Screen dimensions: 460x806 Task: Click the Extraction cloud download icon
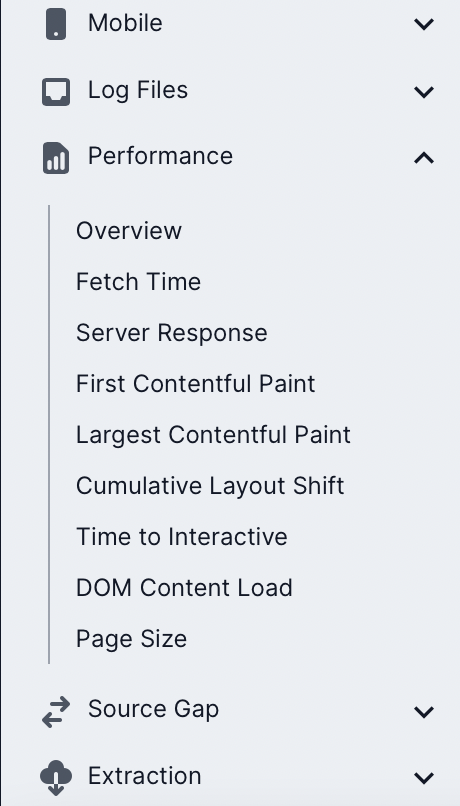[56, 777]
